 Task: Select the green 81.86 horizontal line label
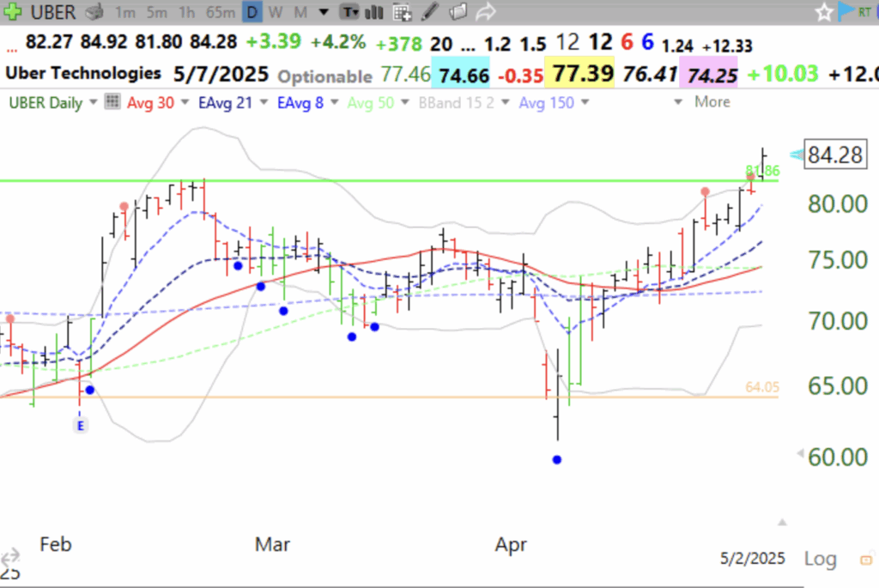click(762, 171)
